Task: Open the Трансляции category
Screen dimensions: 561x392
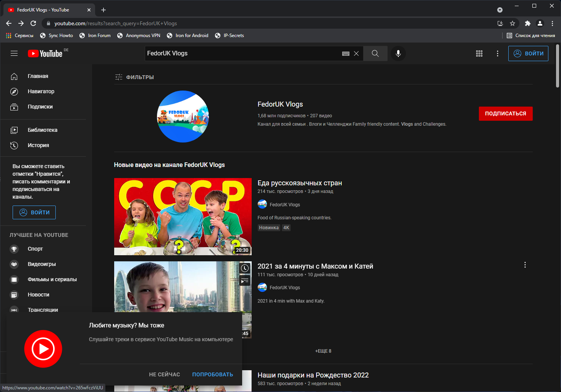Action: click(x=43, y=310)
